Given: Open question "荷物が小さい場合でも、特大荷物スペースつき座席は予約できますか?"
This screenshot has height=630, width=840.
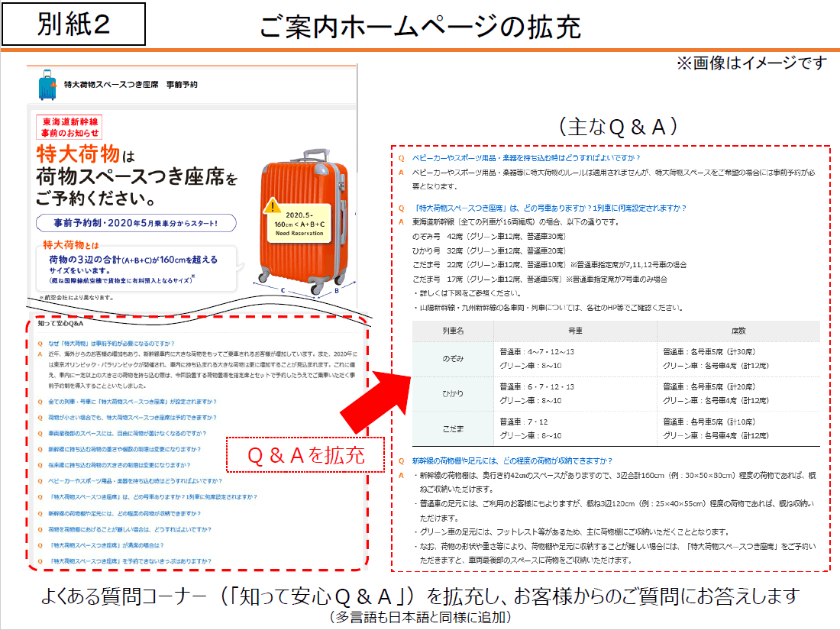Looking at the screenshot, I should tap(132, 417).
